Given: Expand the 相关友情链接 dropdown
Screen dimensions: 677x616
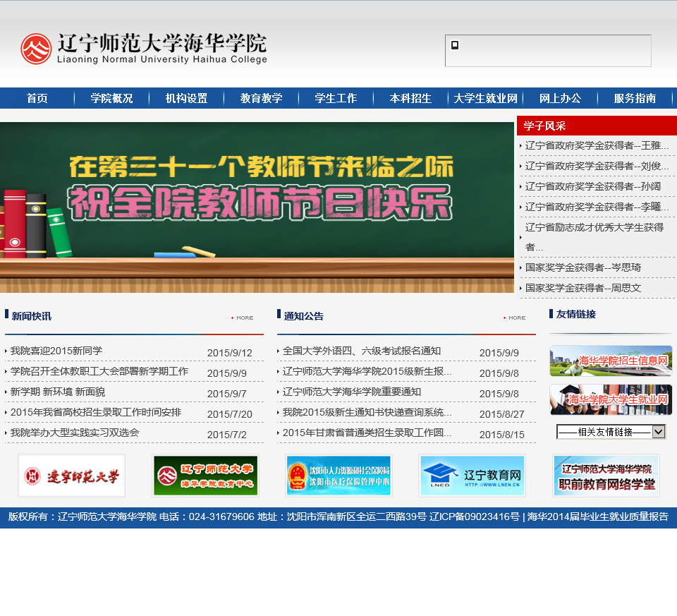Looking at the screenshot, I should coord(611,432).
